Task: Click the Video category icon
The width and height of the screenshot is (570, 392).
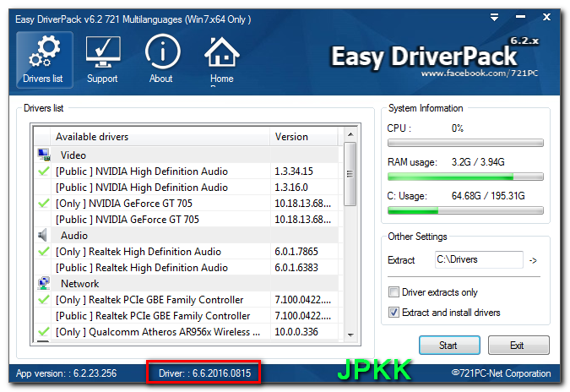Action: pyautogui.click(x=44, y=155)
